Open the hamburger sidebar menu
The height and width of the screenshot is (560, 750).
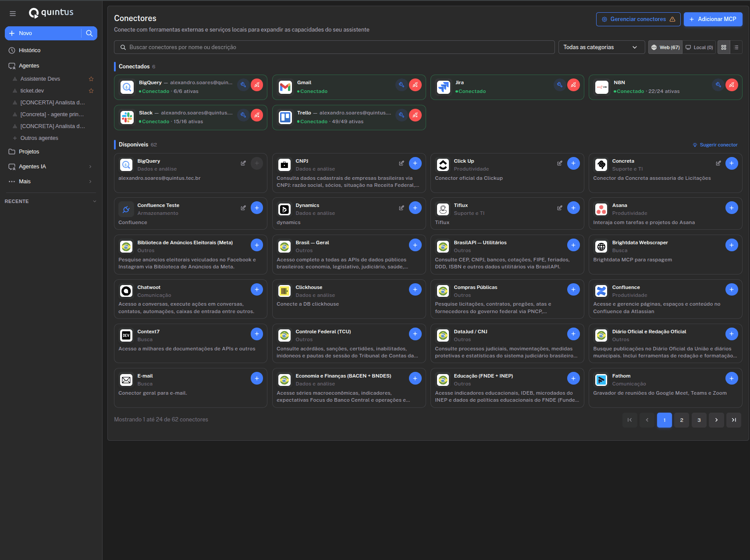13,14
